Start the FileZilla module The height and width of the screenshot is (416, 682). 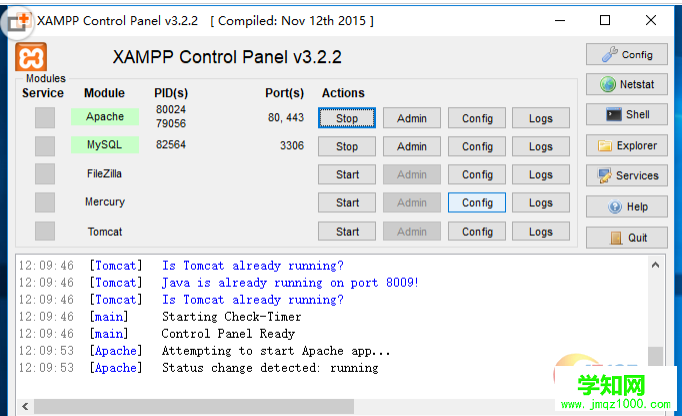click(x=347, y=174)
